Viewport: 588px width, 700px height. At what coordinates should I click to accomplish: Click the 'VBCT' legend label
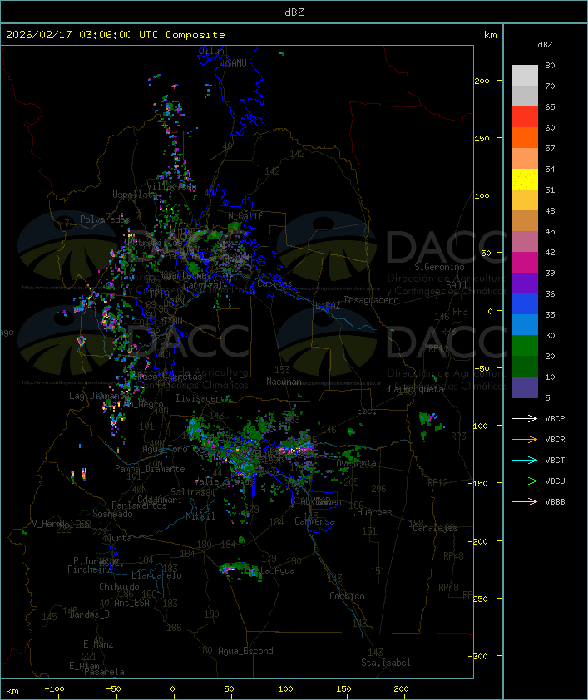coord(555,461)
